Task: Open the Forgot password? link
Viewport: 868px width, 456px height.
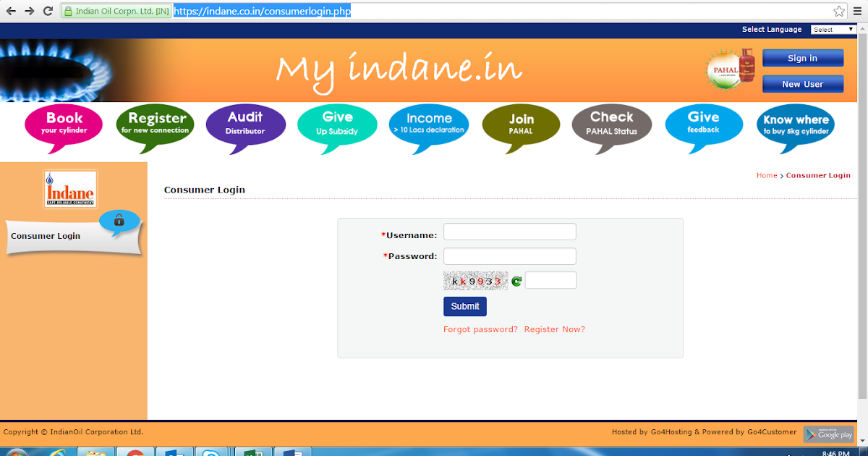Action: tap(480, 329)
